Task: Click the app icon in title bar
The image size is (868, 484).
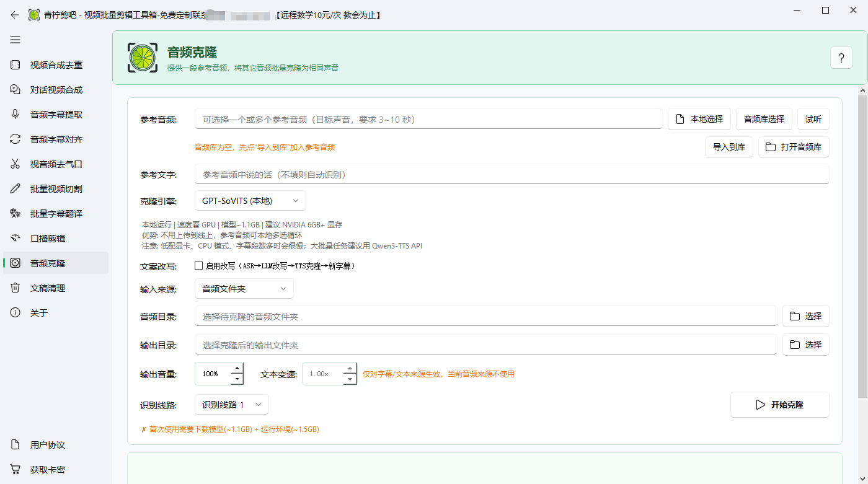Action: click(33, 15)
